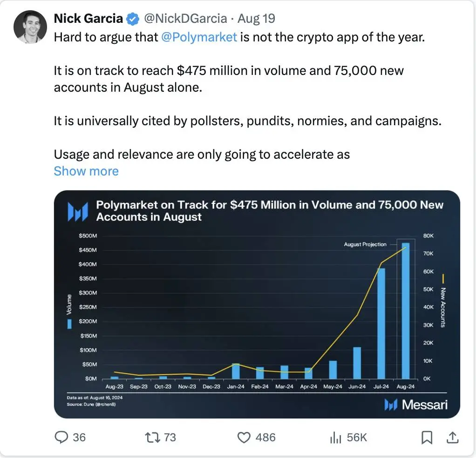Click the blue Volume legend swatch
Viewport: 476px width, 458px height.
(x=69, y=324)
